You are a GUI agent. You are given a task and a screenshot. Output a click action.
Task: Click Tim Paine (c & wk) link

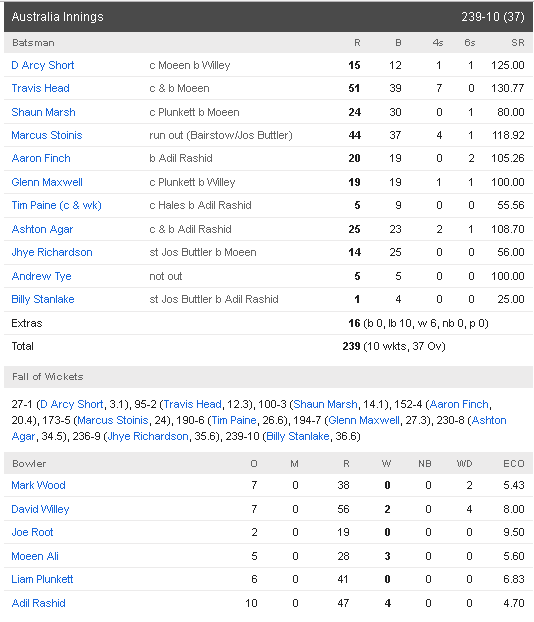click(x=56, y=205)
